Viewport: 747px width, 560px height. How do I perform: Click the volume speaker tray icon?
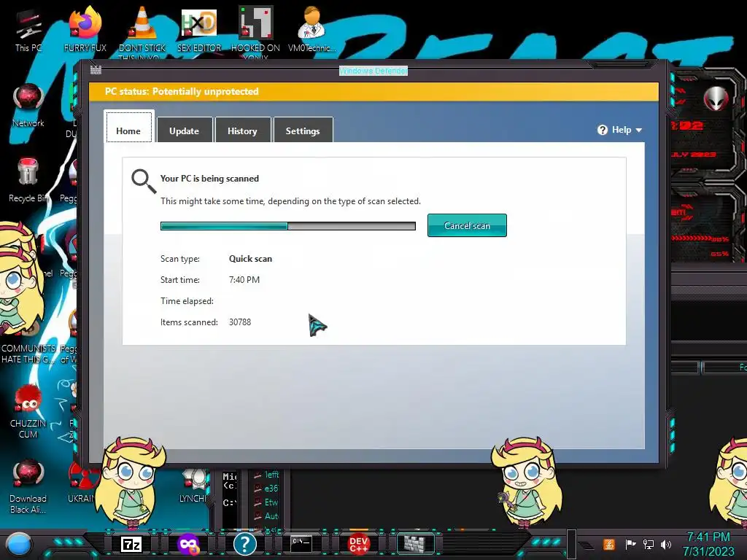click(666, 544)
